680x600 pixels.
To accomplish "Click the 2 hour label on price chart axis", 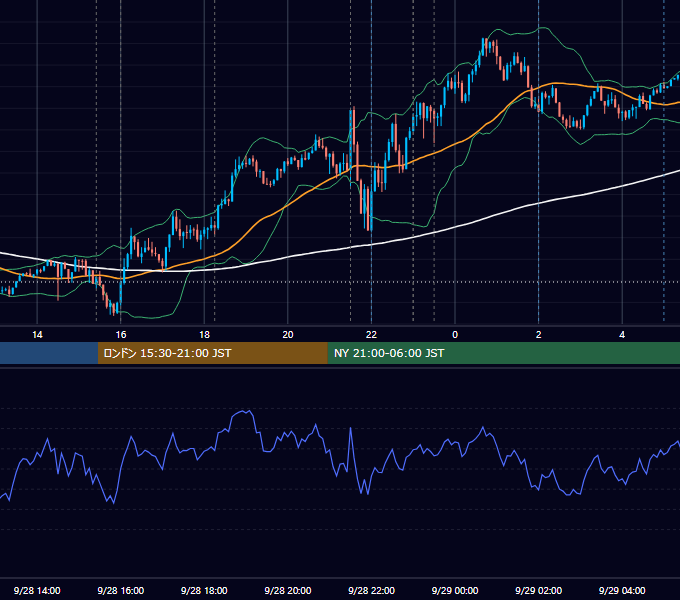I will pos(539,335).
